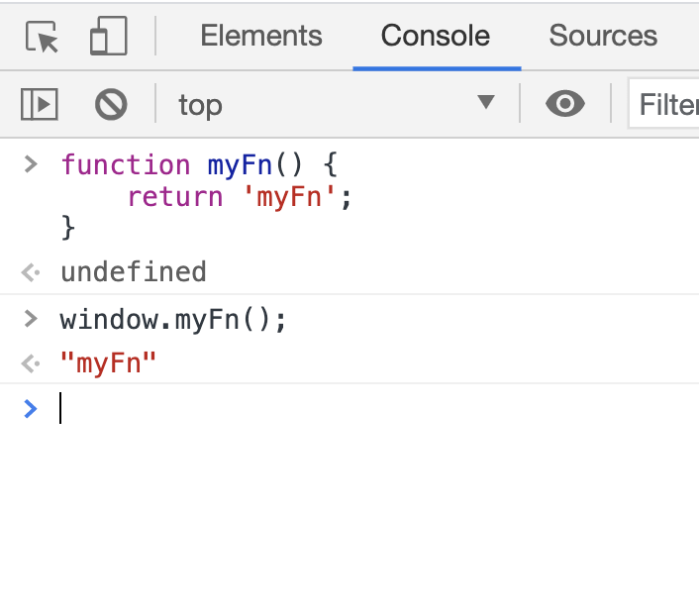Click the window.myFn(); command entry
Screen dimensions: 699x616
[x=173, y=320]
